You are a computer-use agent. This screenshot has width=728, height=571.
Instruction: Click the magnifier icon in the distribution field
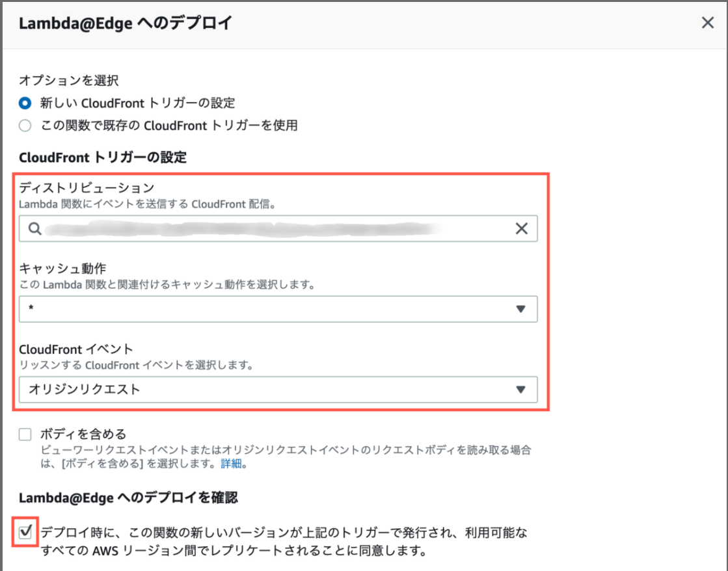(x=33, y=228)
